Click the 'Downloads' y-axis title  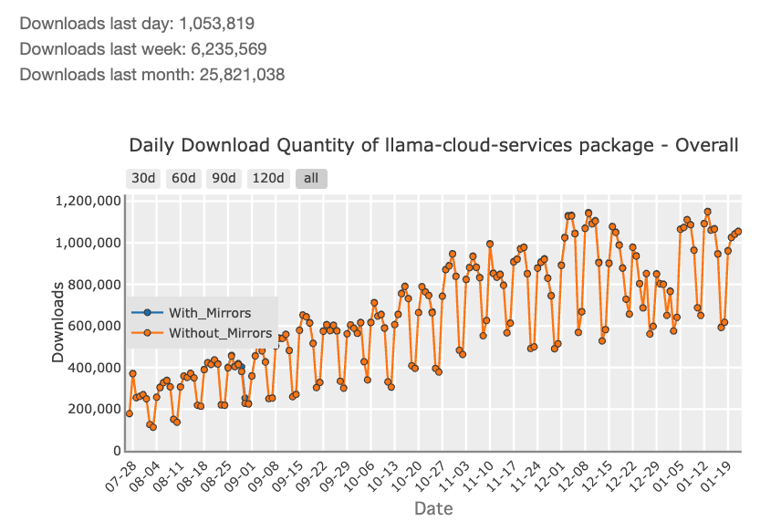point(58,322)
